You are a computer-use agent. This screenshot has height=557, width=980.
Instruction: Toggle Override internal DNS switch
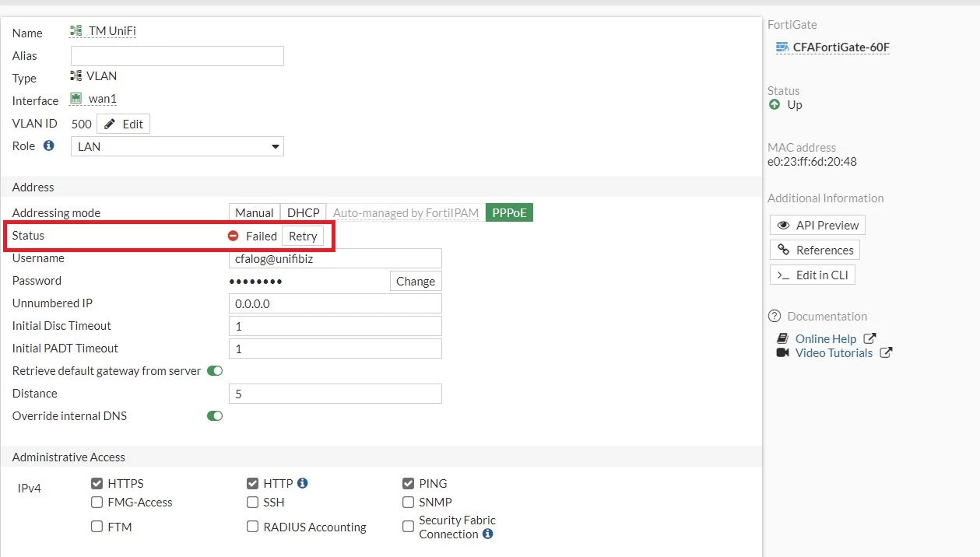(x=215, y=416)
